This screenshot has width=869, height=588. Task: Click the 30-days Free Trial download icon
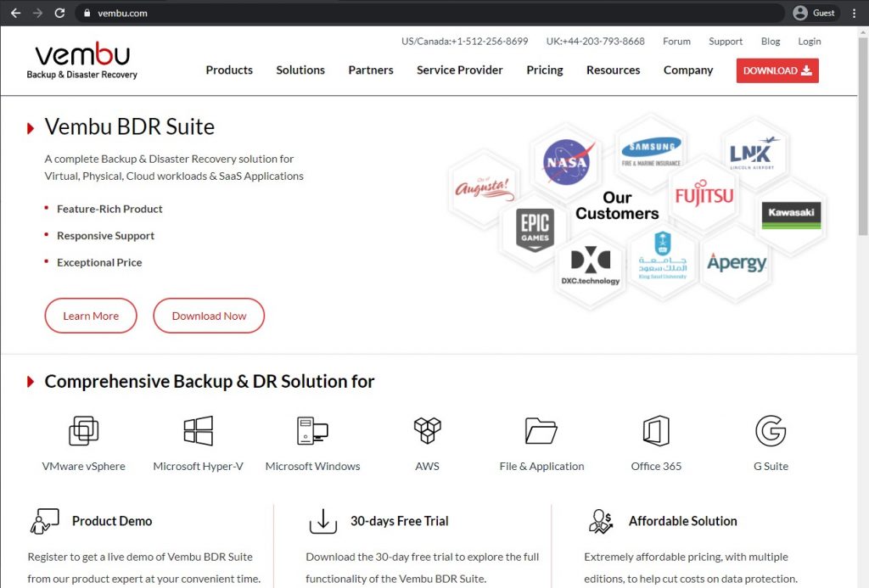[323, 521]
